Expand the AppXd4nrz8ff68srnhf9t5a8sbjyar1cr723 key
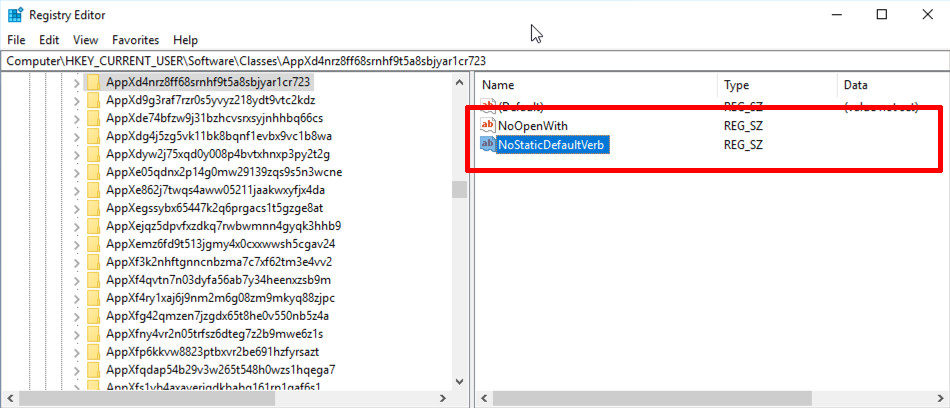This screenshot has width=950, height=408. pyautogui.click(x=76, y=82)
